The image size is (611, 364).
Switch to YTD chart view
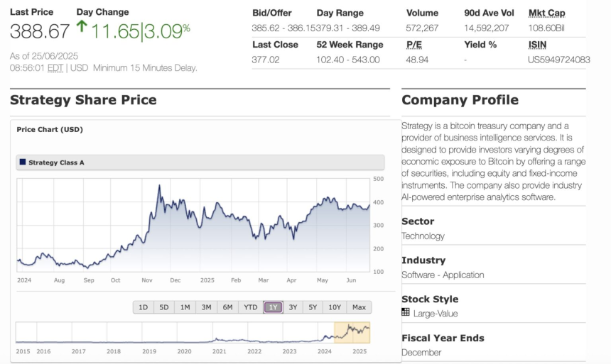coord(250,307)
